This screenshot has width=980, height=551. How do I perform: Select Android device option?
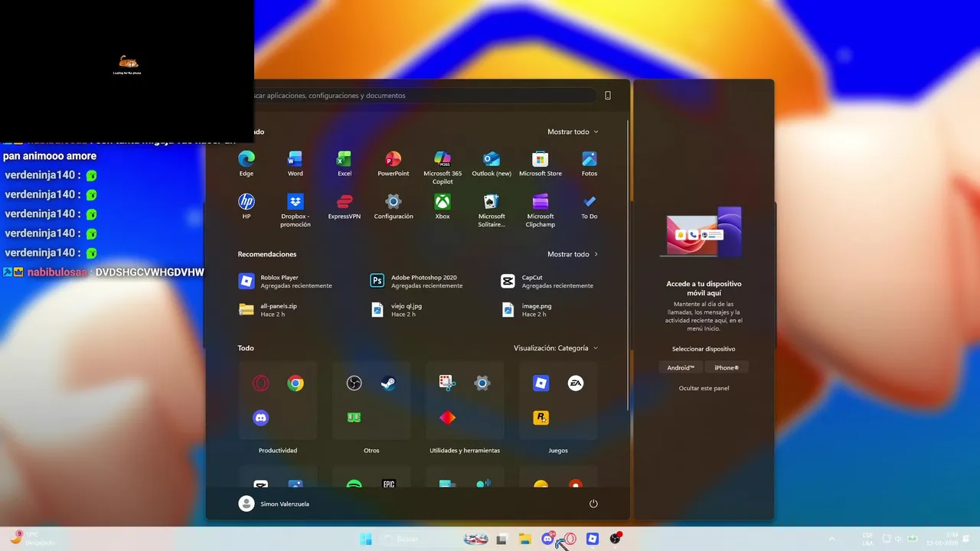[x=681, y=368]
